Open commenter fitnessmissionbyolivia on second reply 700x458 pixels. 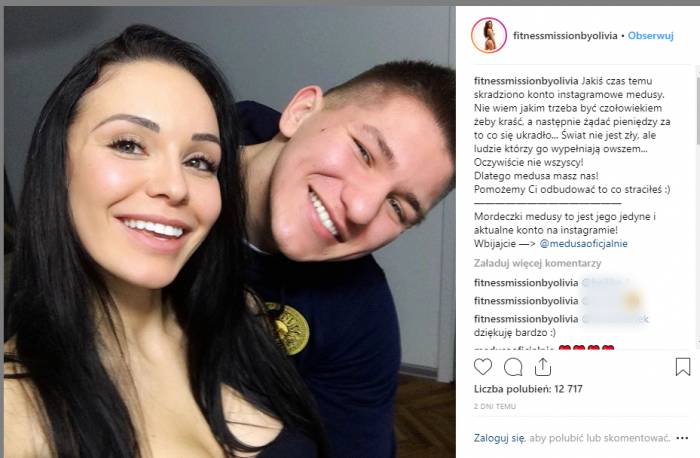tap(526, 301)
